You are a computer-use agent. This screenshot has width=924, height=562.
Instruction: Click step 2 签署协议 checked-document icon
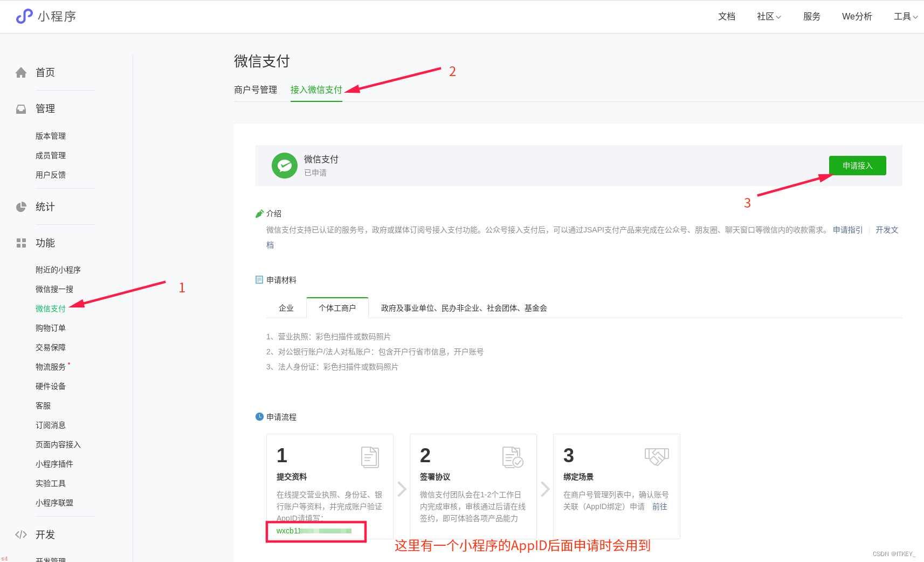point(513,457)
